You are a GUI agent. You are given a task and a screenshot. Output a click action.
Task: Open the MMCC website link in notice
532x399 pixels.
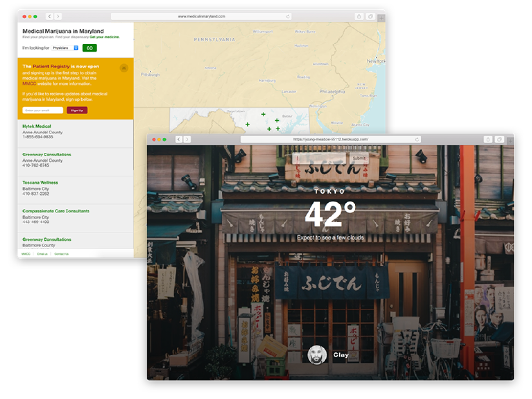coord(29,84)
